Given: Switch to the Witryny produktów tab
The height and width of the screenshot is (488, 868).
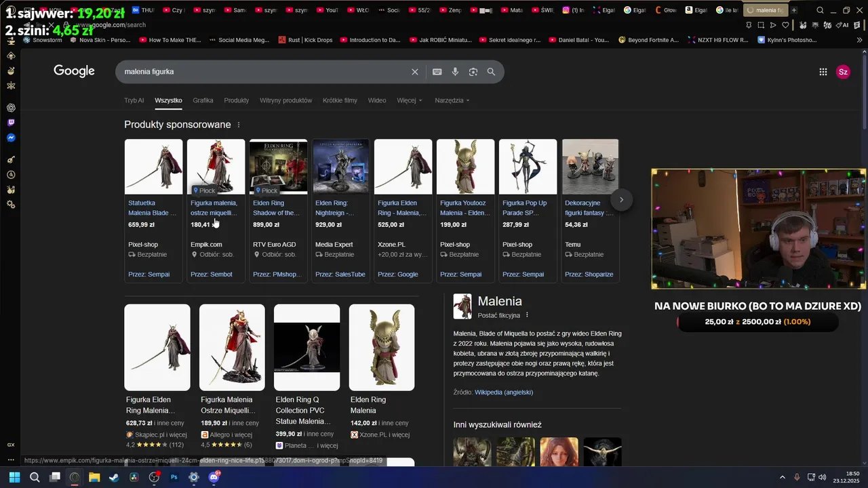Looking at the screenshot, I should click(285, 100).
